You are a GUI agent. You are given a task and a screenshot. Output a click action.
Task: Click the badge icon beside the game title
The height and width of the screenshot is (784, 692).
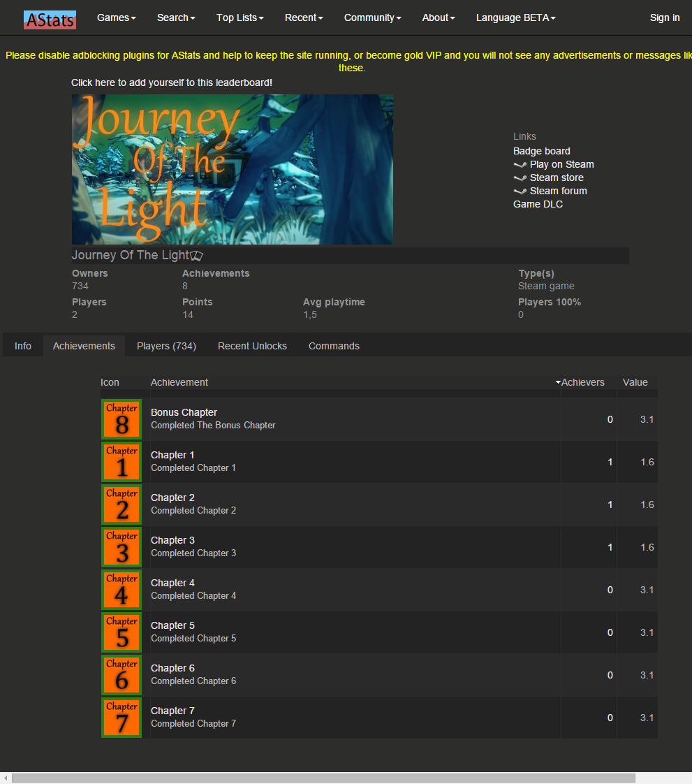pos(196,256)
